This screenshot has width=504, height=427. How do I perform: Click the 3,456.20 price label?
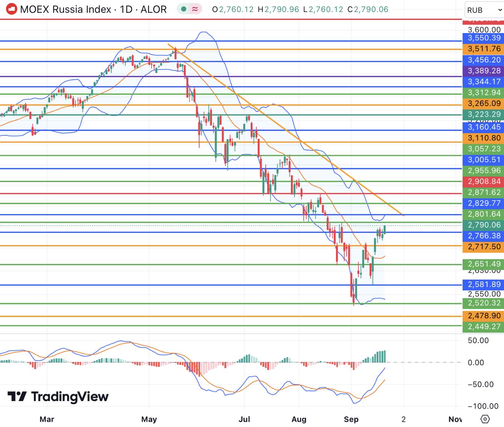pos(483,60)
